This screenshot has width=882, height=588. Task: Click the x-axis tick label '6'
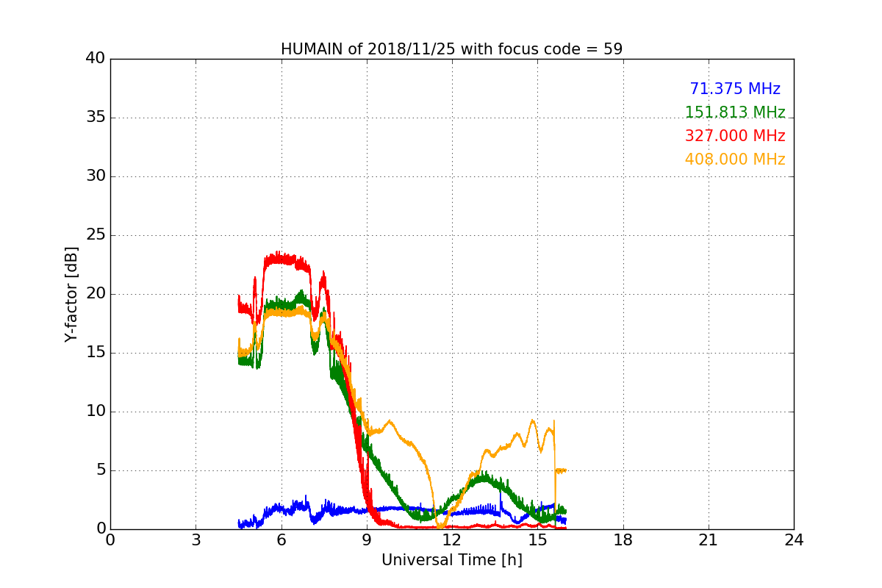pyautogui.click(x=281, y=540)
